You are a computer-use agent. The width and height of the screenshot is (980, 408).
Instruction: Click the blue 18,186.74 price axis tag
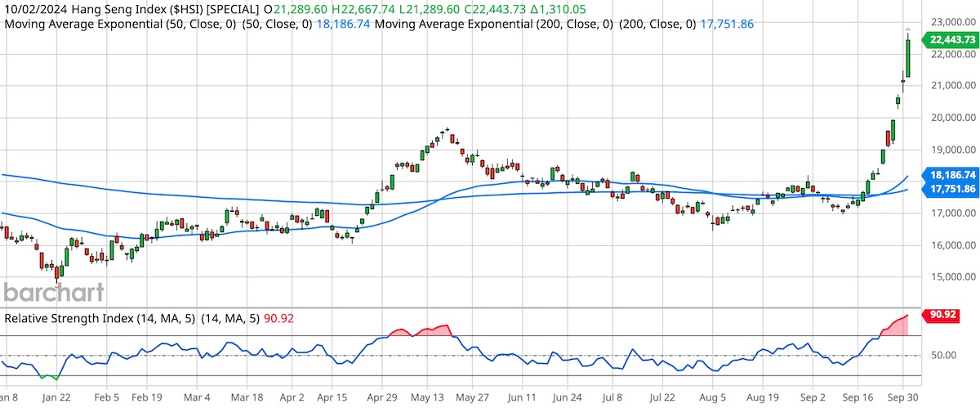coord(947,175)
